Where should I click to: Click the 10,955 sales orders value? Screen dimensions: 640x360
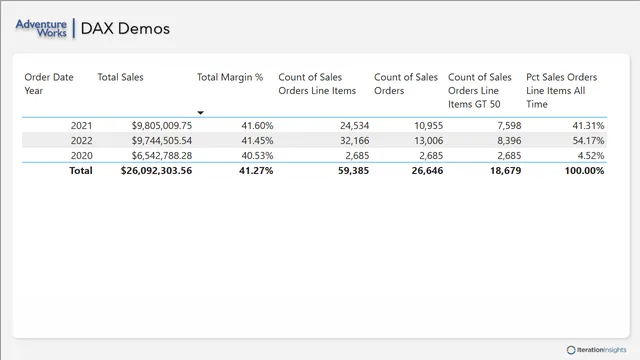429,125
